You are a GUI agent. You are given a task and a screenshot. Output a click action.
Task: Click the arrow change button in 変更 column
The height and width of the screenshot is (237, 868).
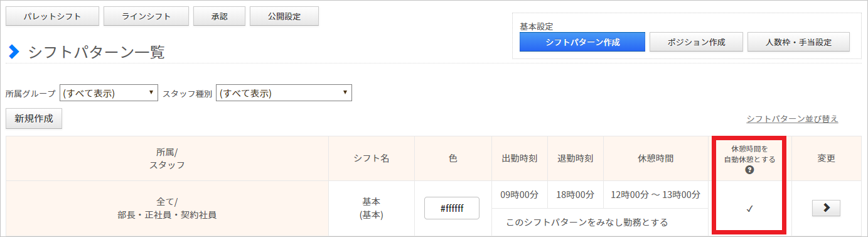pyautogui.click(x=826, y=209)
